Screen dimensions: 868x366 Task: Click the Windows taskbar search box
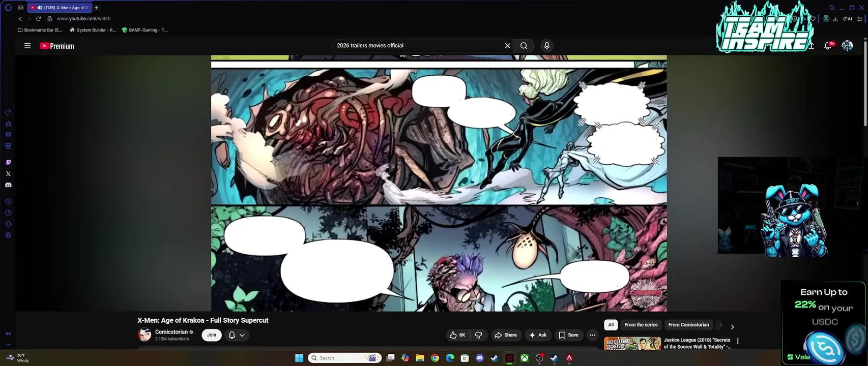(x=344, y=358)
